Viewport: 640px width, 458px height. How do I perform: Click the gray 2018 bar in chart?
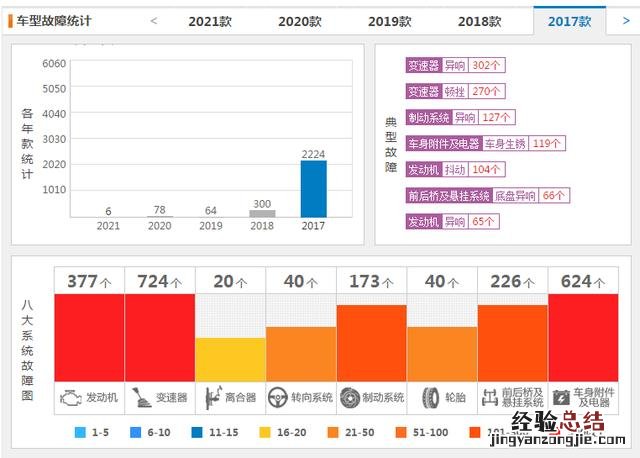(x=262, y=213)
